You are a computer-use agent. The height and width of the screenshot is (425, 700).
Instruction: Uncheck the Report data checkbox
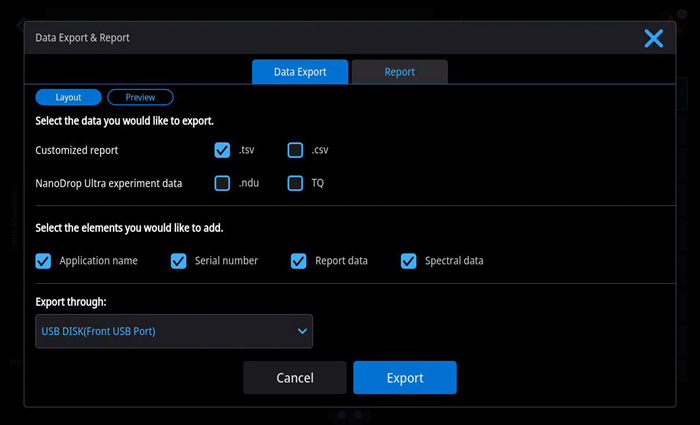point(298,261)
